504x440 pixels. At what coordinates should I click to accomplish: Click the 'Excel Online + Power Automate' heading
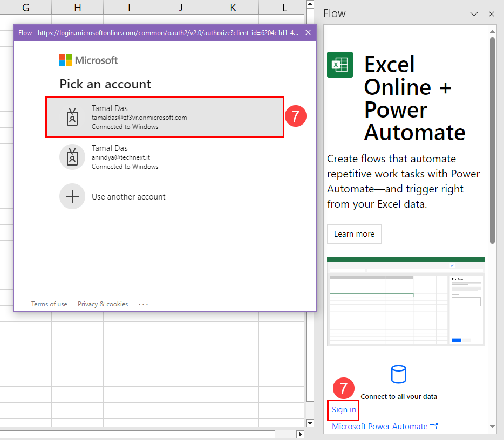414,98
